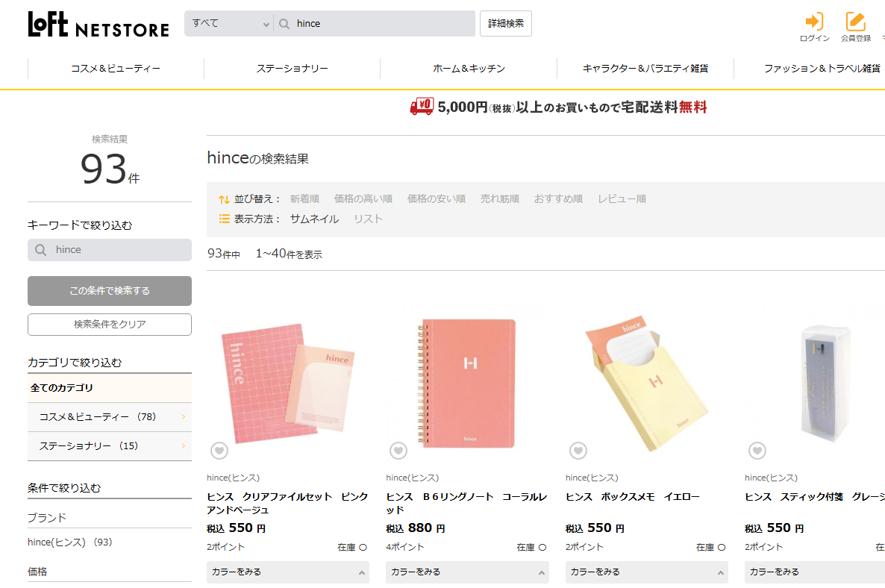
Task: Click the 1~40件を表示 text
Action: click(x=289, y=254)
